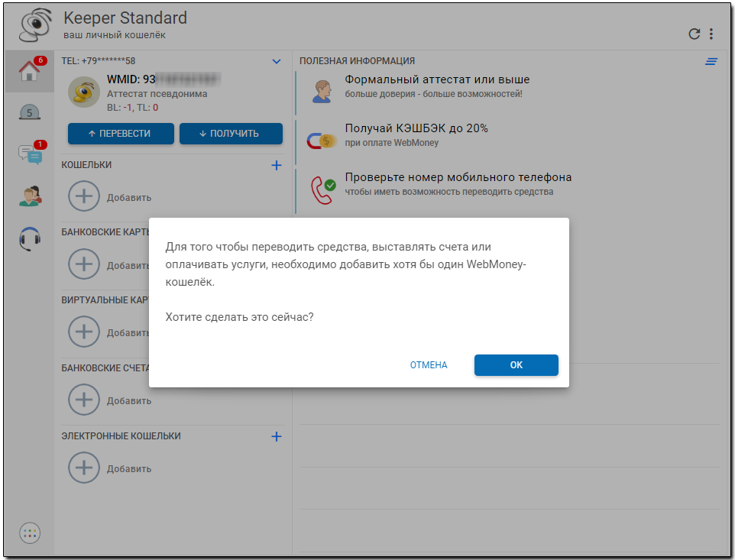Screen dimensions: 735x560
Task: Confirm dialog with OK button
Action: 516,365
